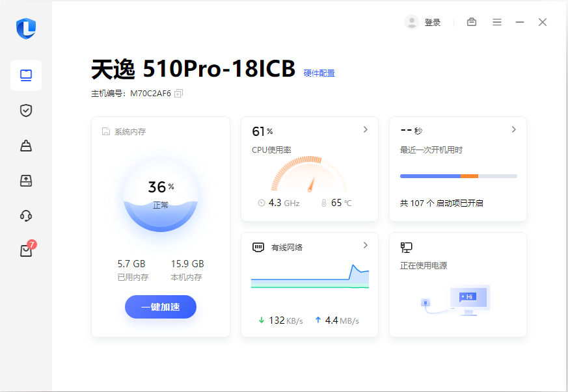Click the Lenovo logo at the top left

[x=25, y=29]
